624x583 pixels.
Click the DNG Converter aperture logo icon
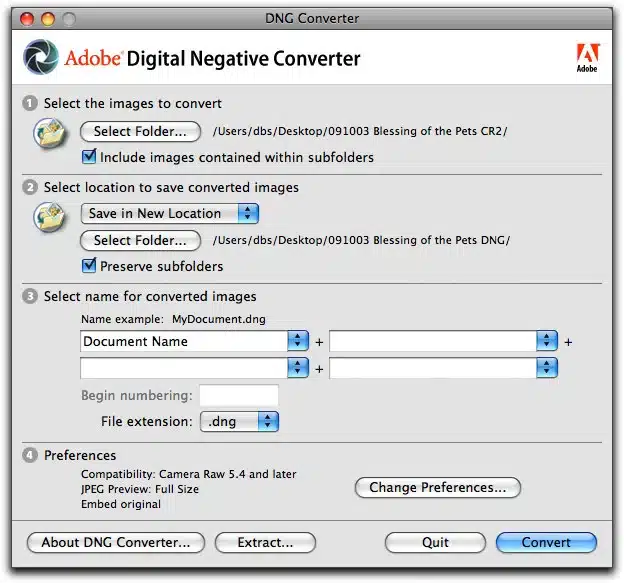tap(41, 57)
